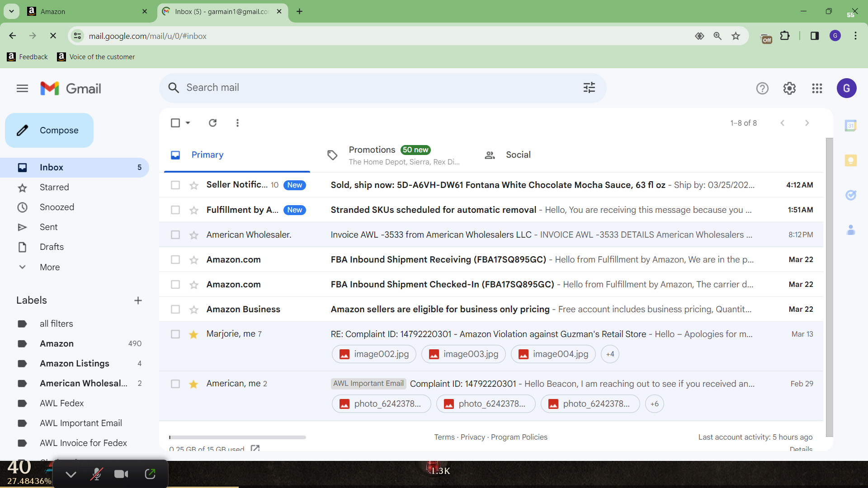The height and width of the screenshot is (488, 868).
Task: Open the Gmail main menu hamburger icon
Action: [22, 88]
